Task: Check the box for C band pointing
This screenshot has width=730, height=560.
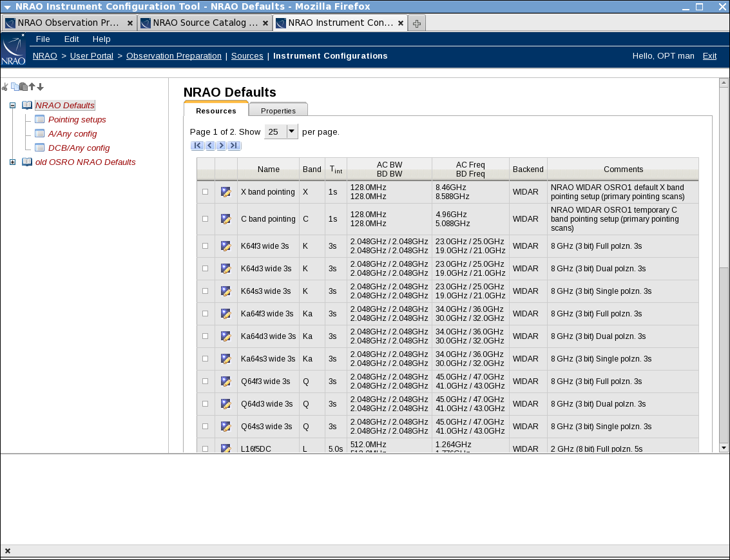Action: (x=206, y=219)
